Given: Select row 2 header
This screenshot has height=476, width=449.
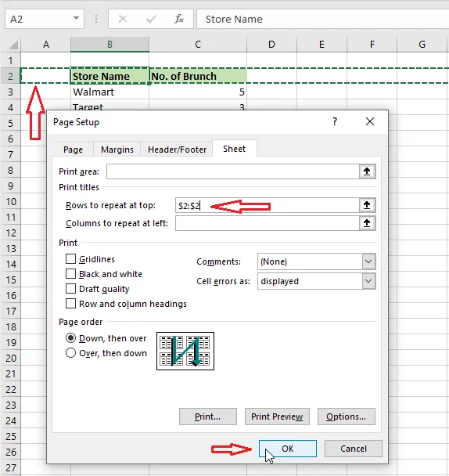Looking at the screenshot, I should pyautogui.click(x=10, y=76).
